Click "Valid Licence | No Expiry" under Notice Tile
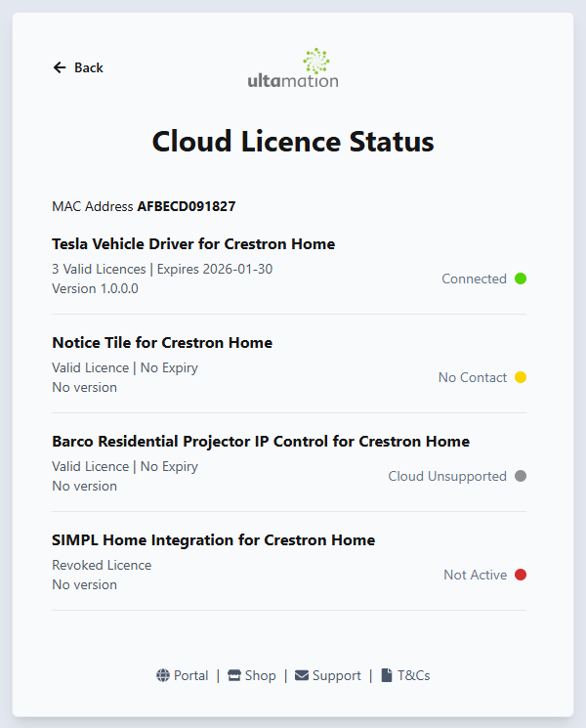Viewport: 586px width, 728px height. [x=125, y=368]
